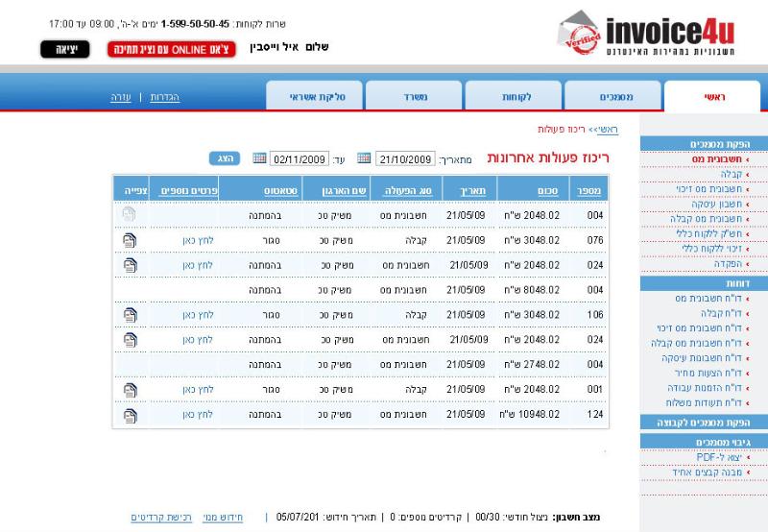Switch to the מסמכים tab
The image size is (768, 532).
[x=612, y=96]
